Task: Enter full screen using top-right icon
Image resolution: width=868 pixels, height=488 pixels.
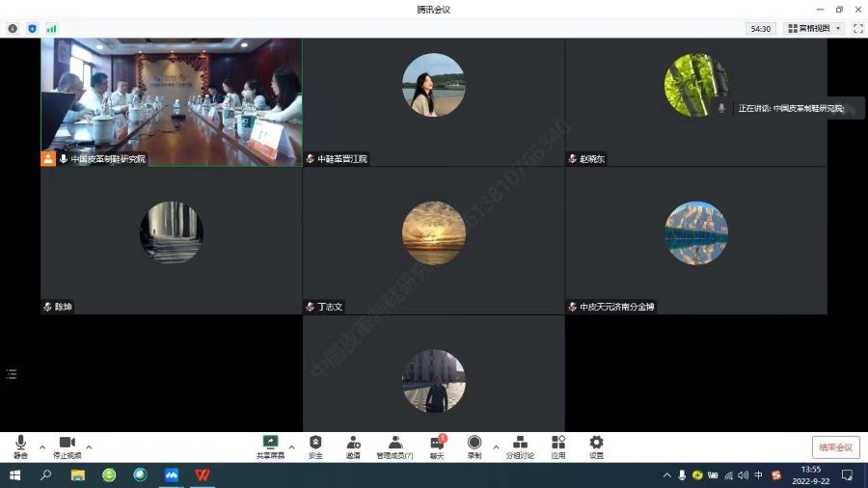Action: click(854, 29)
